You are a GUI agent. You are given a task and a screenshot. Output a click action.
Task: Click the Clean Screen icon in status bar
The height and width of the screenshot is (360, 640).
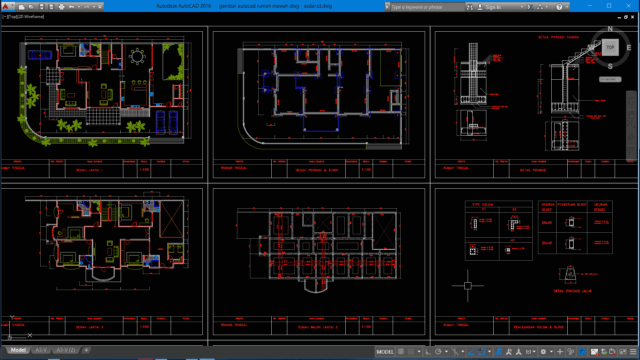622,351
